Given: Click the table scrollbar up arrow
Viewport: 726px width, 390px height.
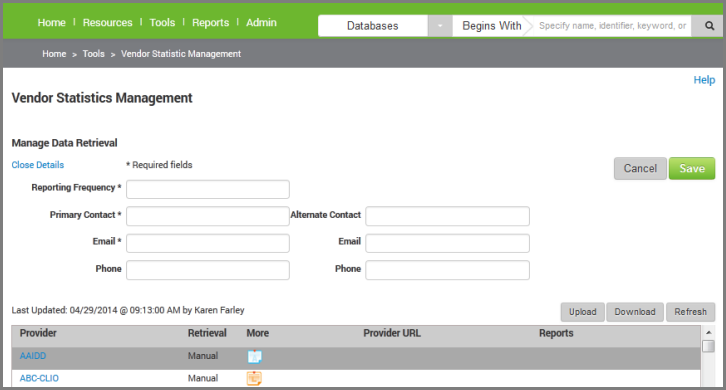Looking at the screenshot, I should point(708,332).
